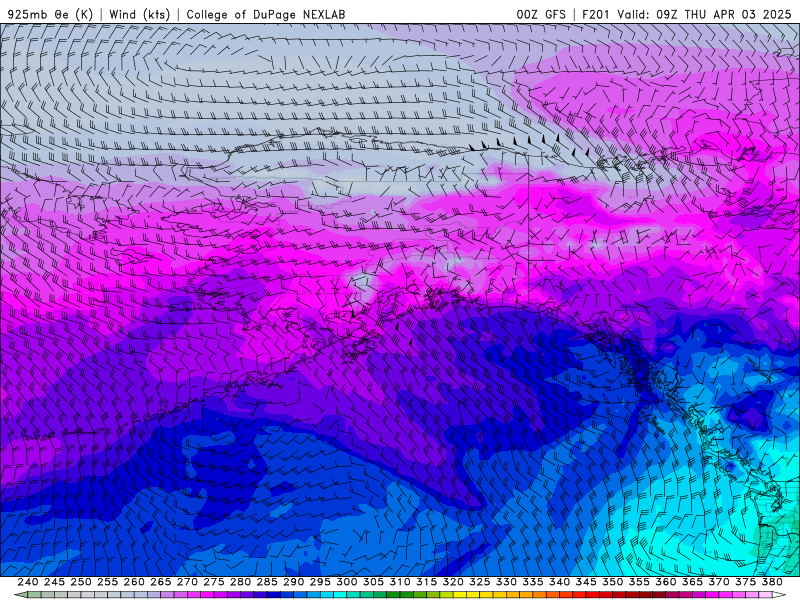
Task: Click the 'F201' forecast hour label
Action: coord(595,14)
